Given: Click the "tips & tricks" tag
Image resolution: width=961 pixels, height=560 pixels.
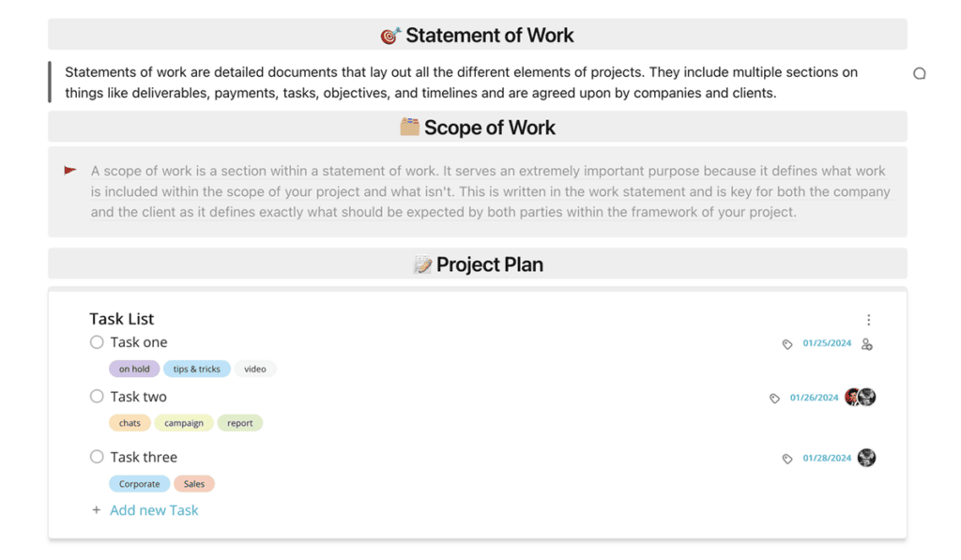Looking at the screenshot, I should point(197,369).
